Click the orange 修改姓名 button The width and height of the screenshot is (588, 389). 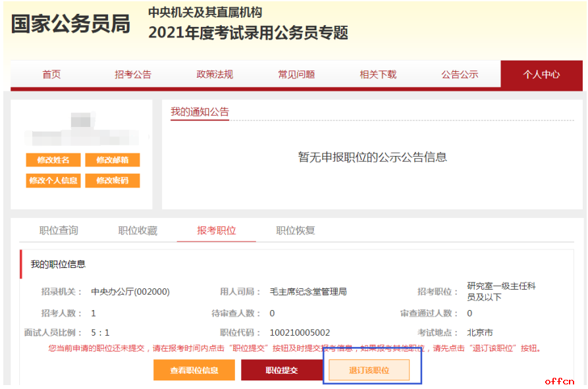(53, 160)
